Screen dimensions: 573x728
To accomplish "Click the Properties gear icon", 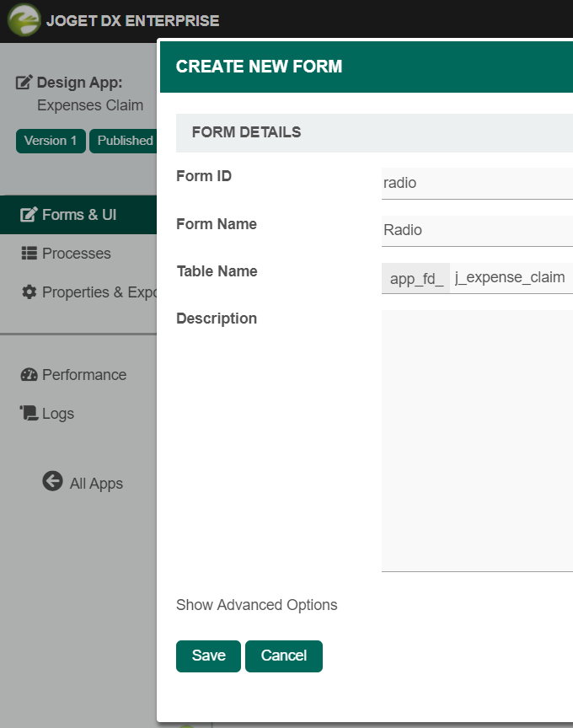I will (x=29, y=292).
